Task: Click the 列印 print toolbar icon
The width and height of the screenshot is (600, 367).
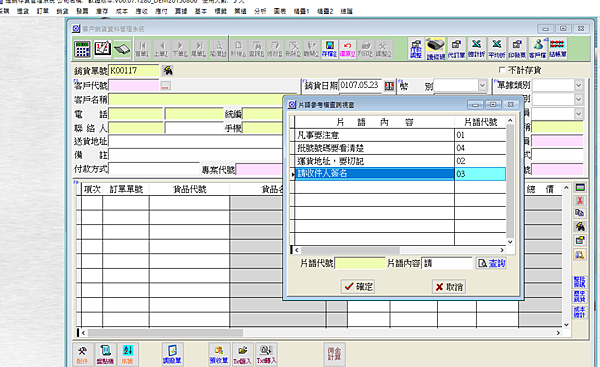Action: click(x=365, y=49)
